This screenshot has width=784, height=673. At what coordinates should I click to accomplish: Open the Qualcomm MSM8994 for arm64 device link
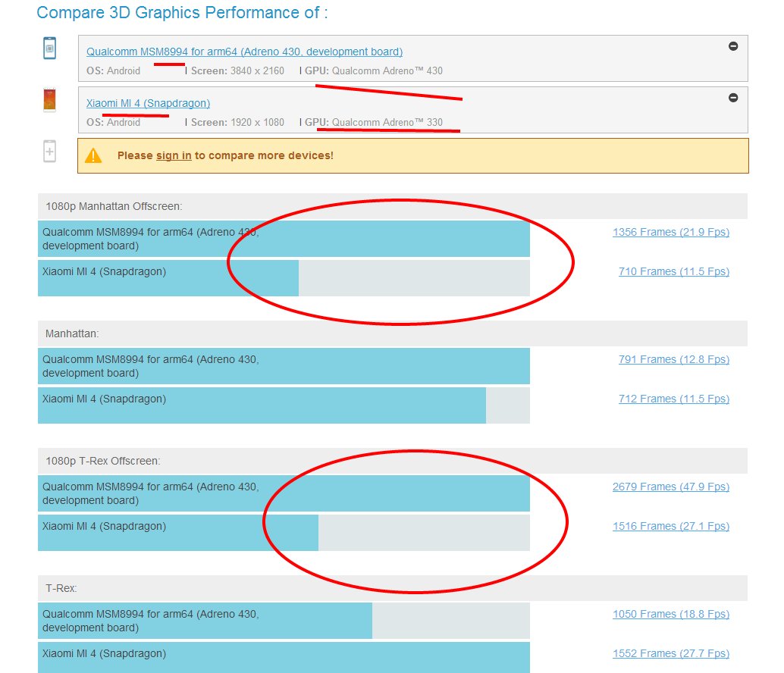[x=244, y=52]
